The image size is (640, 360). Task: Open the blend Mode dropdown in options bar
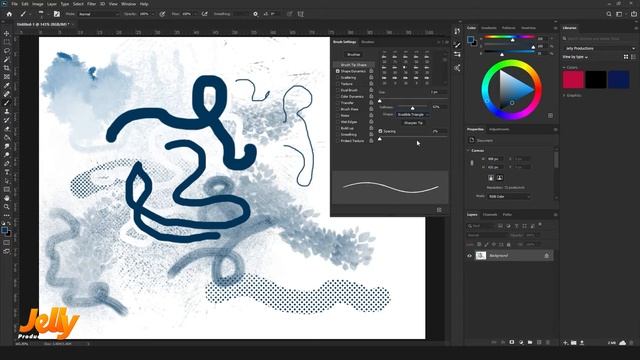pyautogui.click(x=98, y=14)
